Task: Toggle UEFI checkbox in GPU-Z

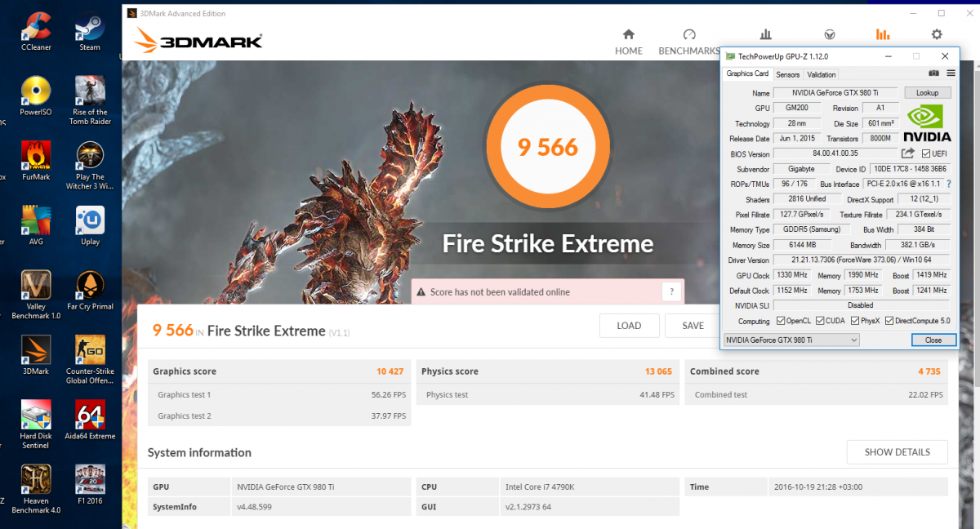Action: pyautogui.click(x=926, y=153)
